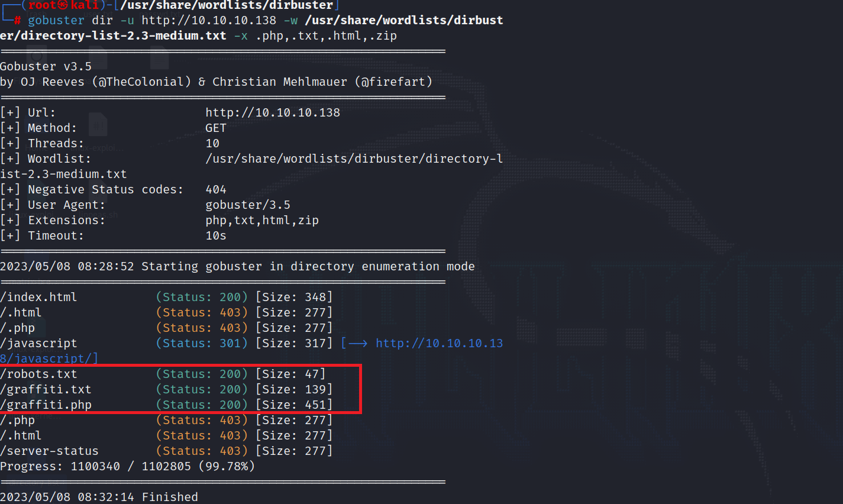Viewport: 843px width, 504px height.
Task: Select the /graffiti.php result entry
Action: [46, 405]
